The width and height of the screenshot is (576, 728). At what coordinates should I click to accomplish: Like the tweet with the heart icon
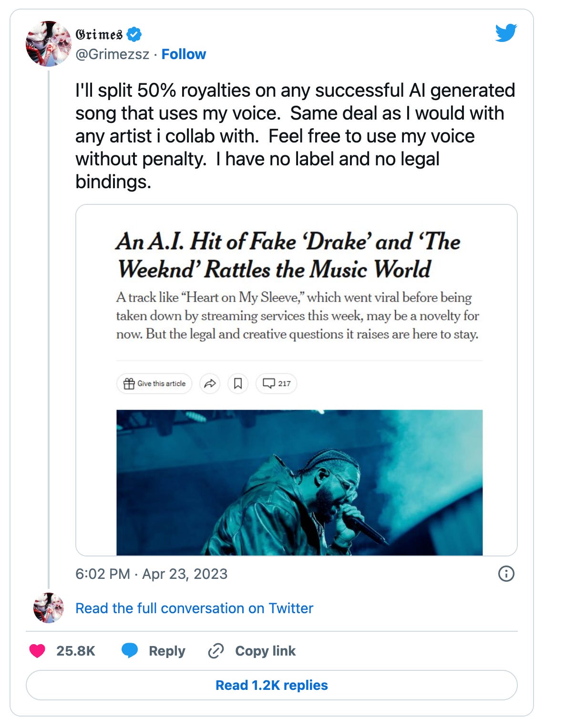pos(37,651)
